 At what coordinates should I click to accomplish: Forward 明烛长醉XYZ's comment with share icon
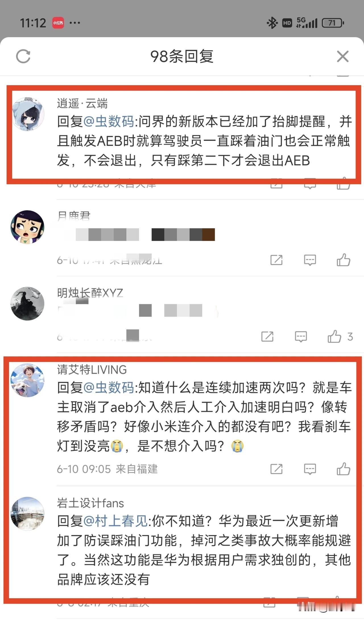pos(267,336)
